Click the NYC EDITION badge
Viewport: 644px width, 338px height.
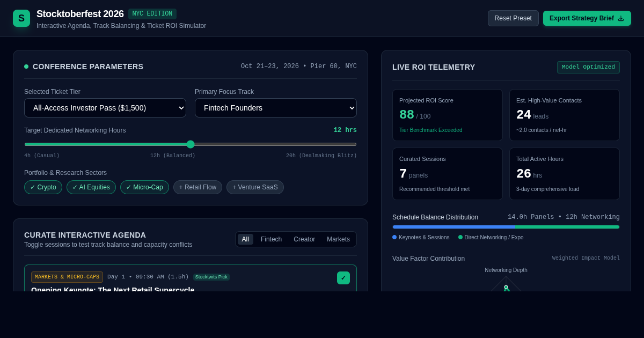tap(152, 14)
